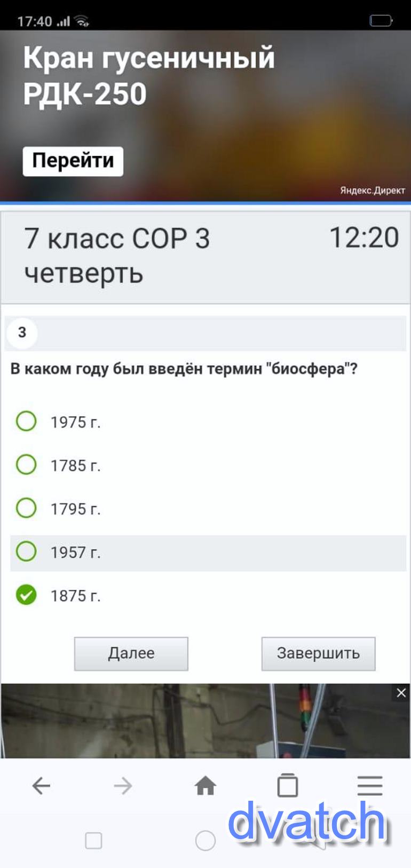
Task: Select the 1785 г. answer option
Action: [x=26, y=464]
